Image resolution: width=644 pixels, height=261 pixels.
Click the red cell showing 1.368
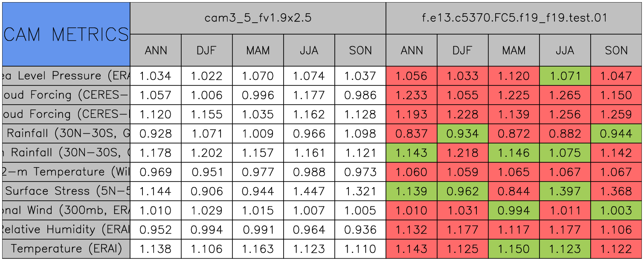(x=616, y=191)
